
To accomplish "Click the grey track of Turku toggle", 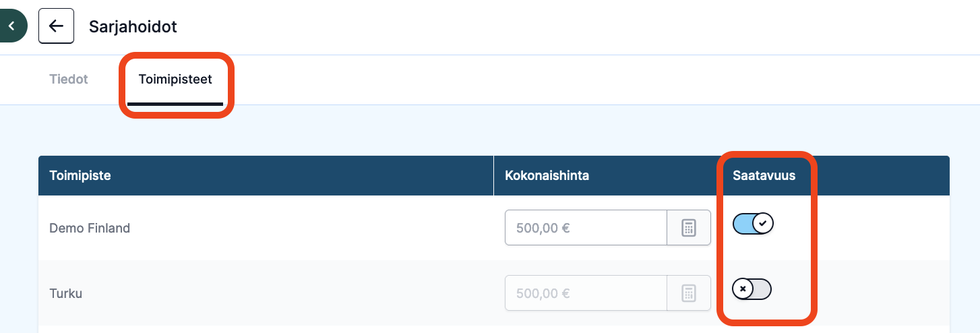I will click(762, 289).
